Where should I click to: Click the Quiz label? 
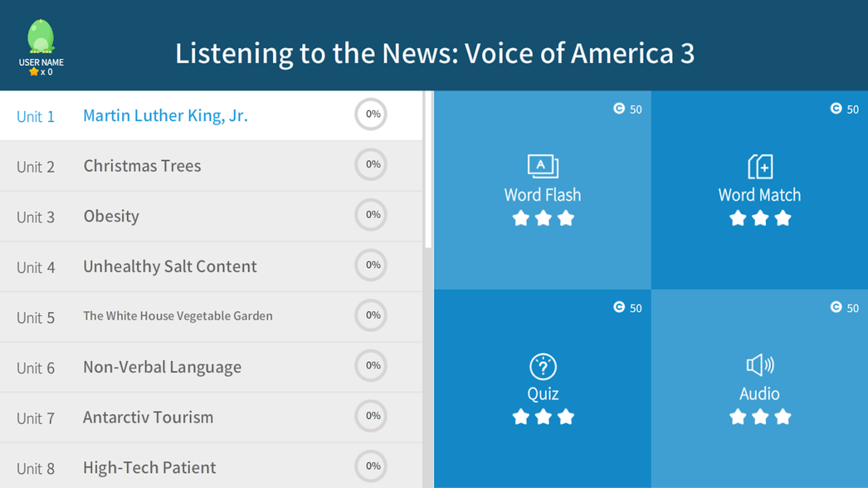543,394
